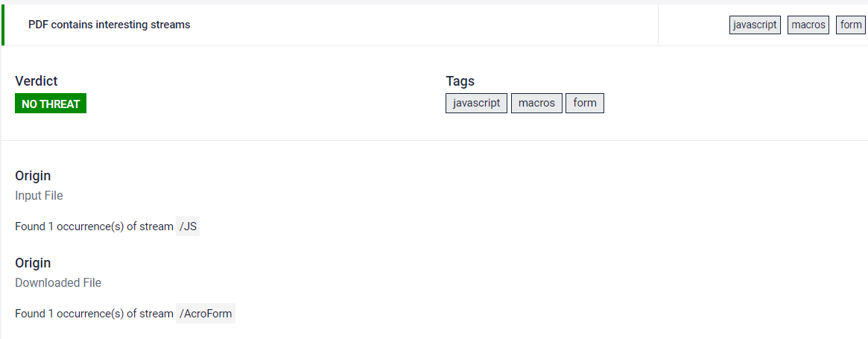This screenshot has height=339, width=868.
Task: Click the Verdict heading
Action: click(36, 81)
